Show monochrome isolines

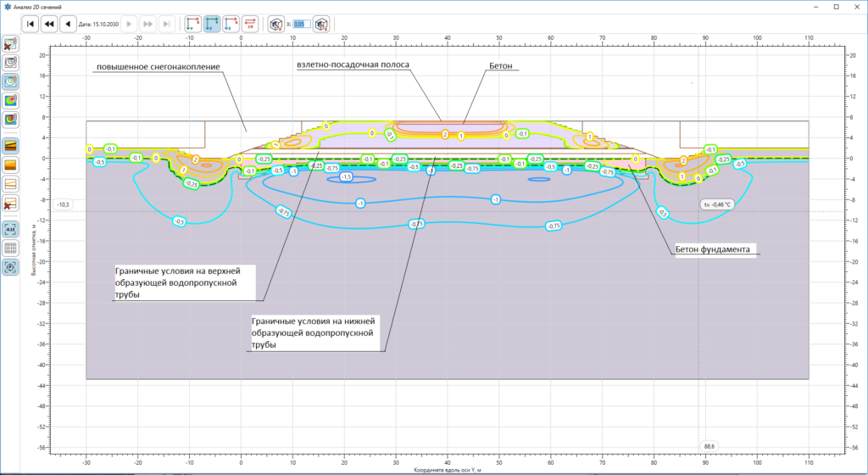(x=10, y=63)
